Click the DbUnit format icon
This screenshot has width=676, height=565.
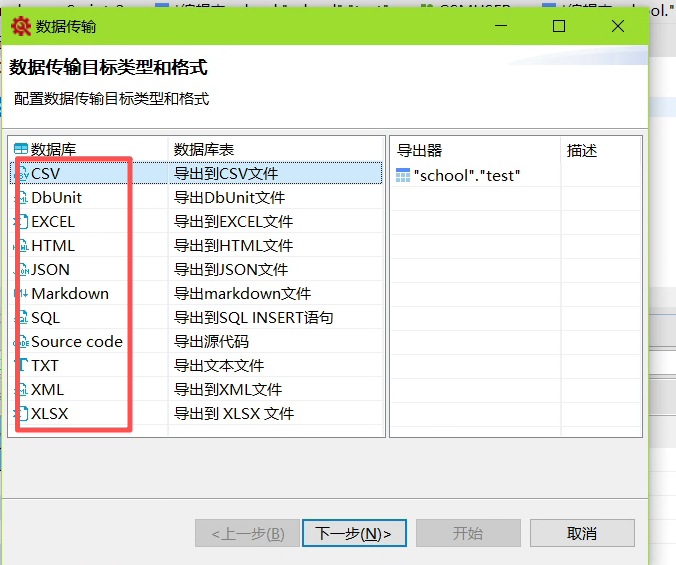pos(22,198)
